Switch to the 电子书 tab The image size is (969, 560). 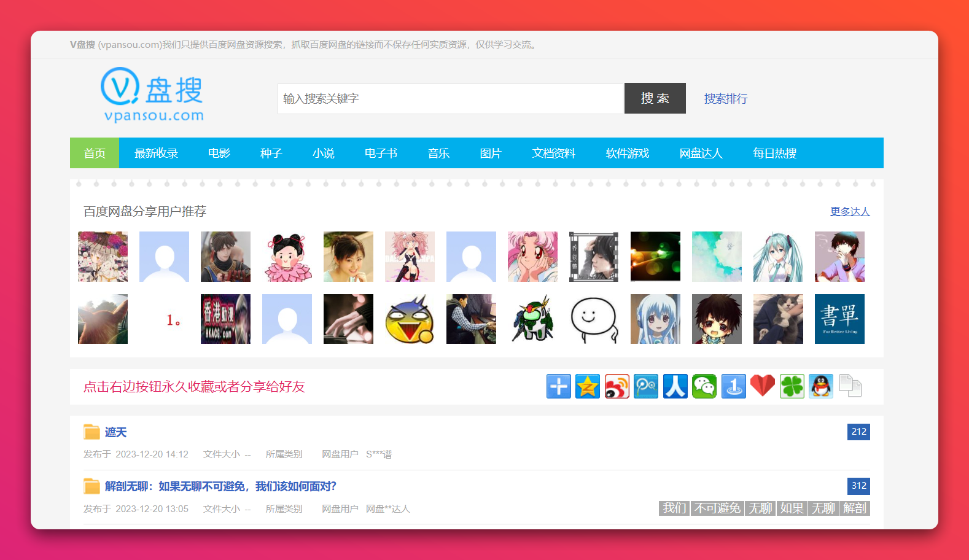click(381, 154)
